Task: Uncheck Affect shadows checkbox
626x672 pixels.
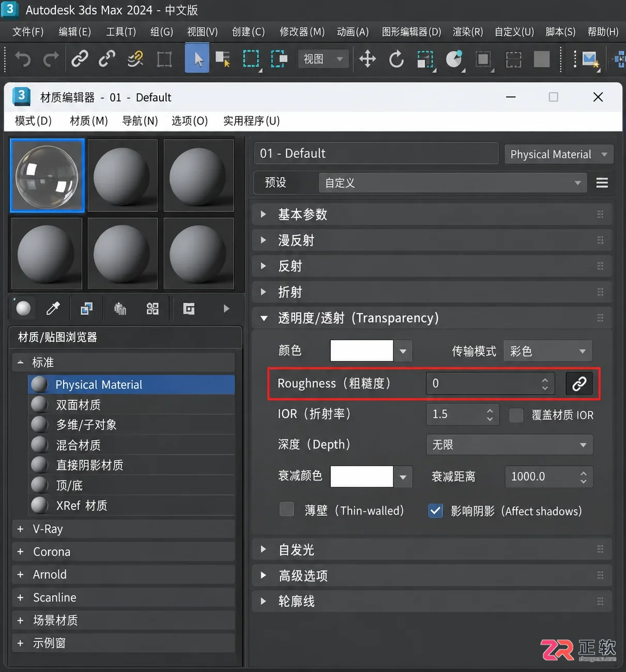Action: tap(436, 511)
